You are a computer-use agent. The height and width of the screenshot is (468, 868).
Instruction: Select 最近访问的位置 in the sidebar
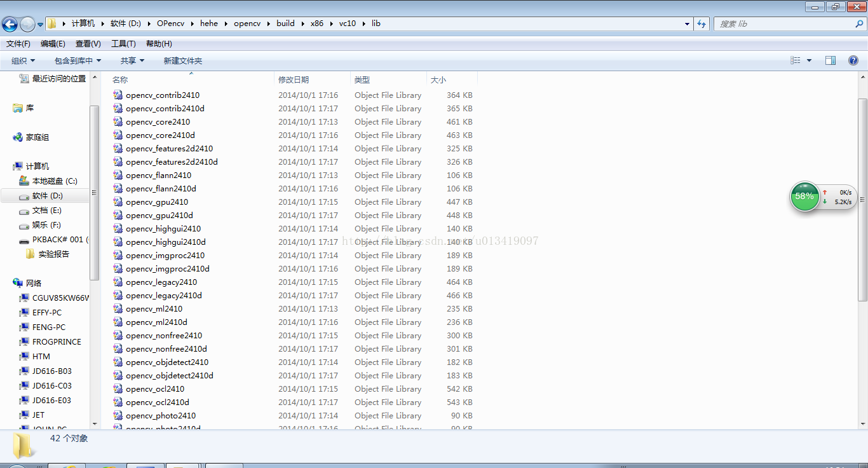pyautogui.click(x=53, y=78)
